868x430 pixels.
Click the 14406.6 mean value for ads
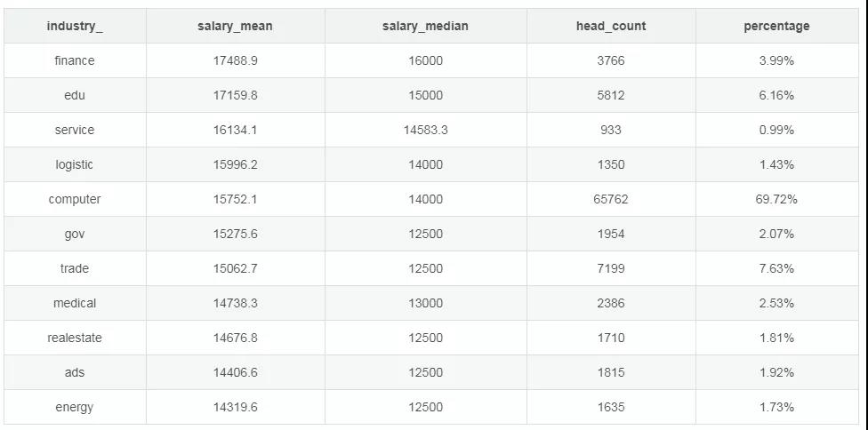(235, 372)
